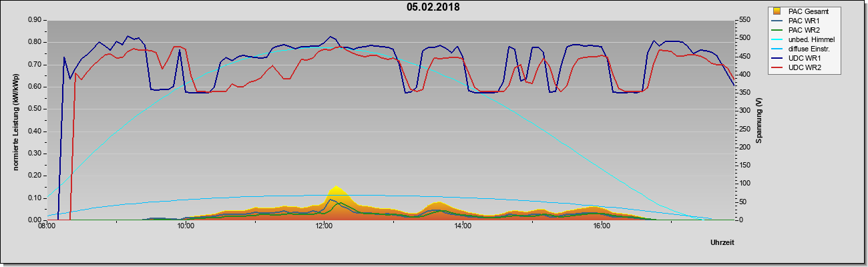Viewport: 868px width, 267px height.
Task: Click the PAC Gesamt legend color swatch
Action: (x=777, y=11)
